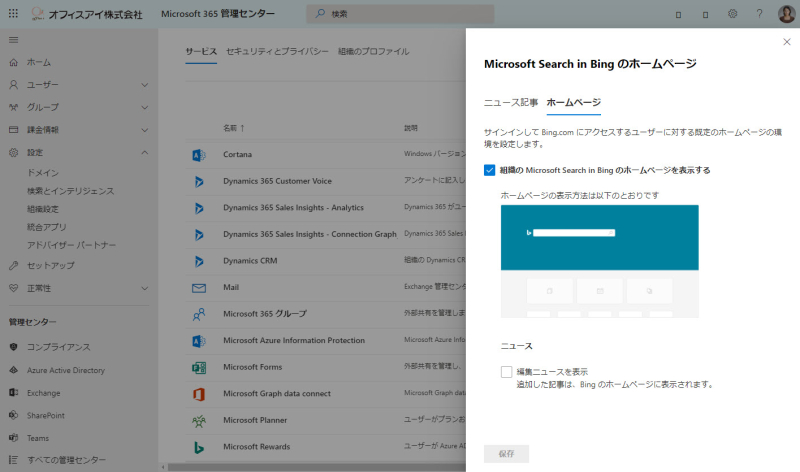Switch to Organization Profile tab
This screenshot has height=472, width=800.
point(373,51)
